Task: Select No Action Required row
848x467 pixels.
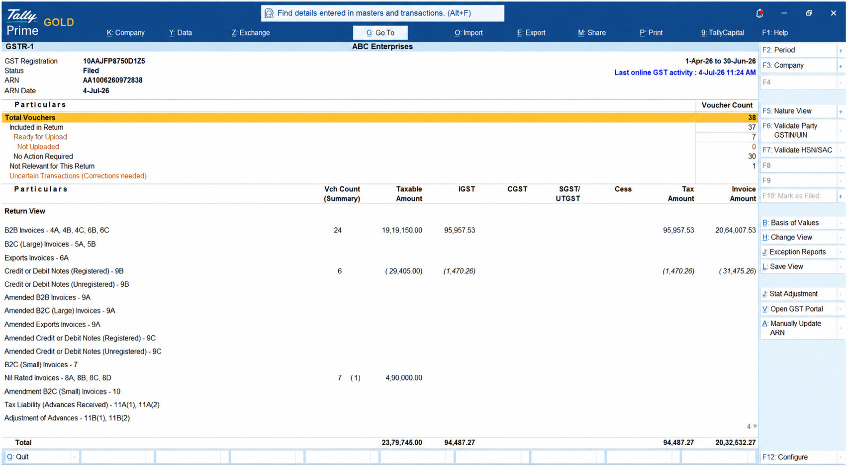Action: (380, 157)
